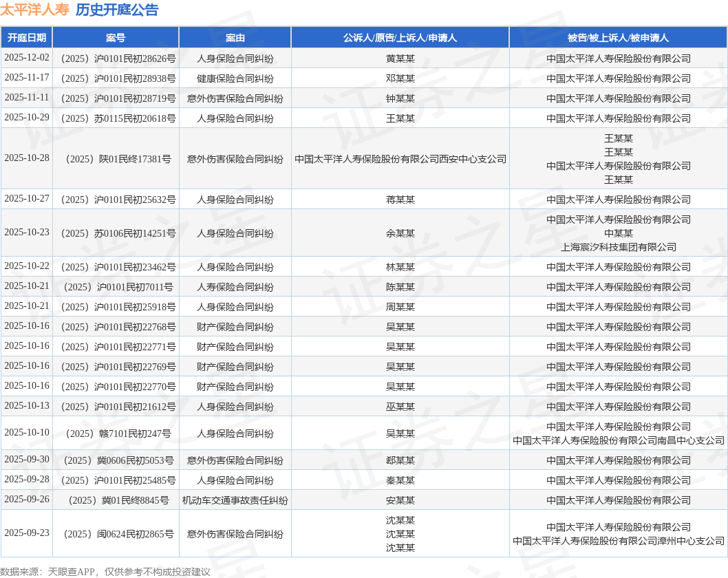Click case number 沪0101民初25918号
Screen dimensions: 728x578
coord(118,307)
